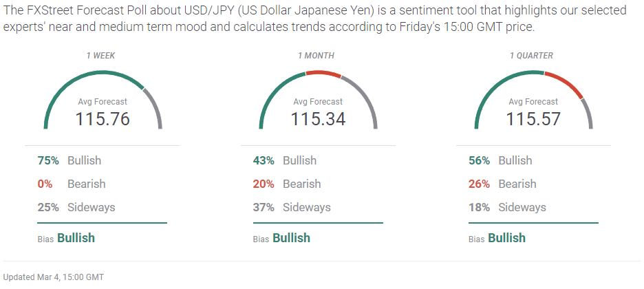This screenshot has height=289, width=644.
Task: Click the 115.34 average forecast value
Action: [318, 118]
